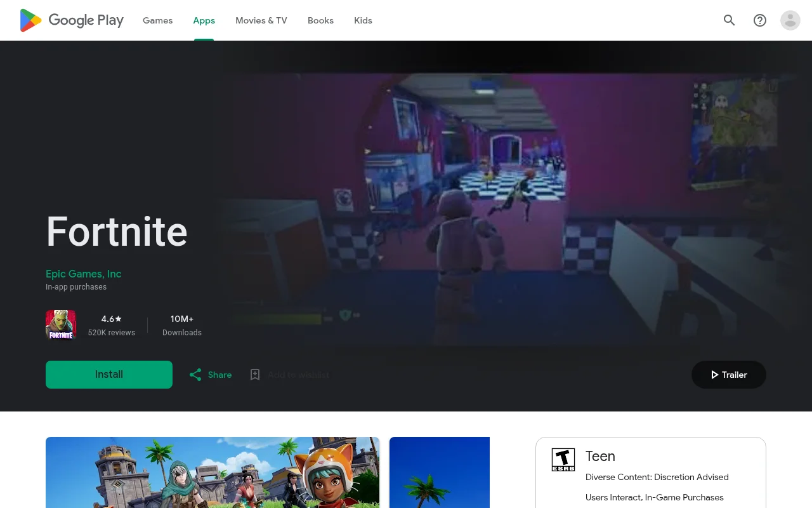Open the second screenshot with palm tree
The height and width of the screenshot is (508, 812).
(x=440, y=472)
